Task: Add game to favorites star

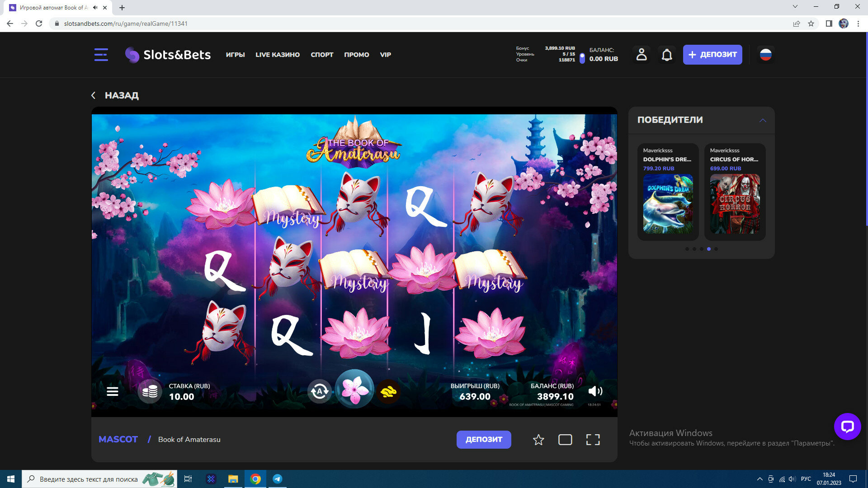Action: point(538,440)
